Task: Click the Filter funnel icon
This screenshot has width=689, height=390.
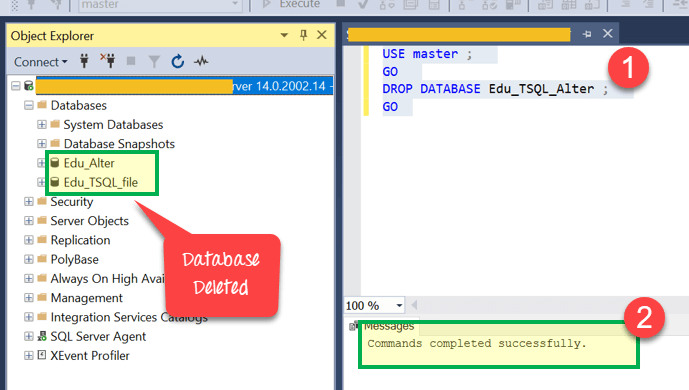Action: point(154,61)
